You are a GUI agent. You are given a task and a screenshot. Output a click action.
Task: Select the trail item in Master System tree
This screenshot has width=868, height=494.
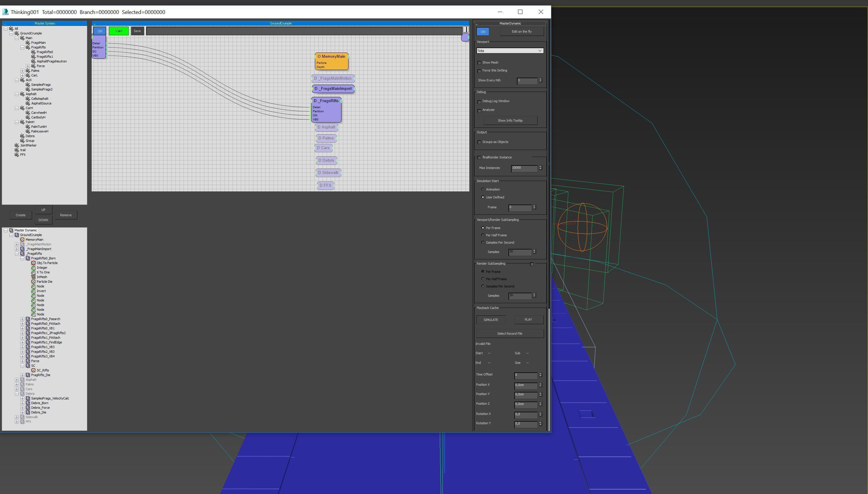[23, 150]
